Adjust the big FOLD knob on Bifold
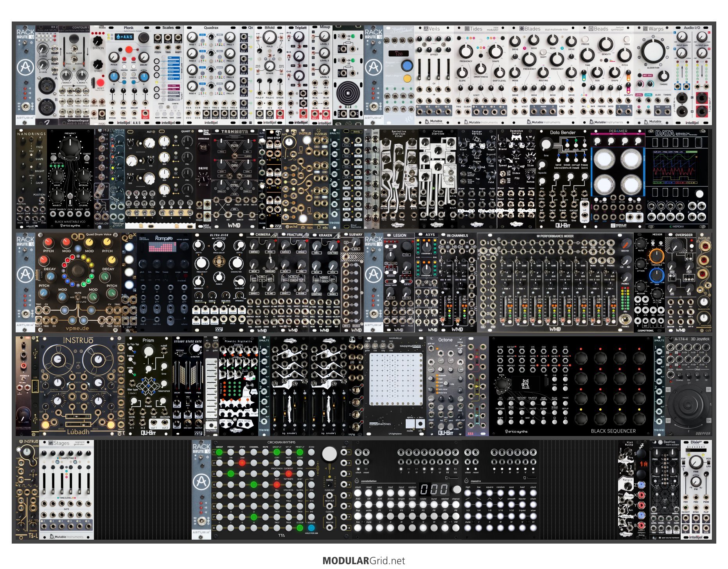The image size is (728, 569). [270, 38]
